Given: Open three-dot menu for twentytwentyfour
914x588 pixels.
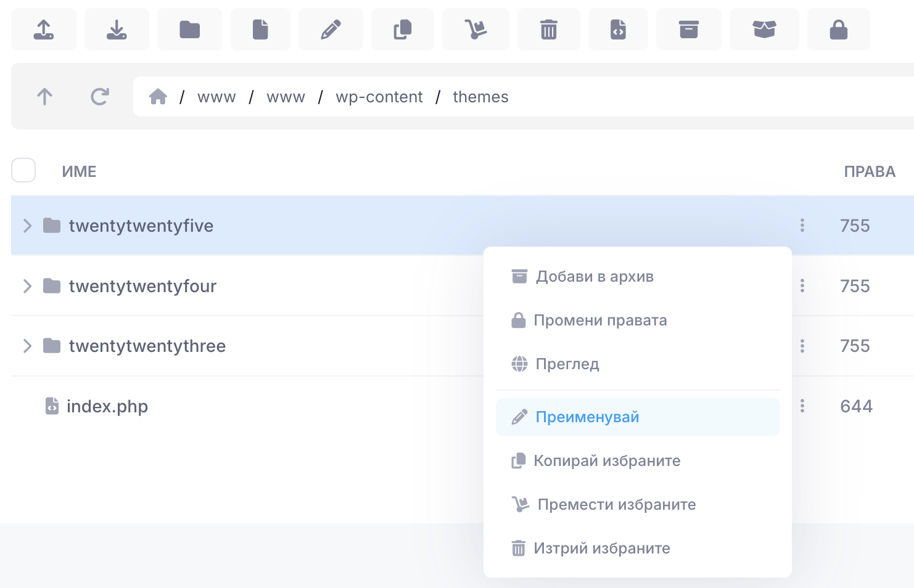Looking at the screenshot, I should pos(802,285).
